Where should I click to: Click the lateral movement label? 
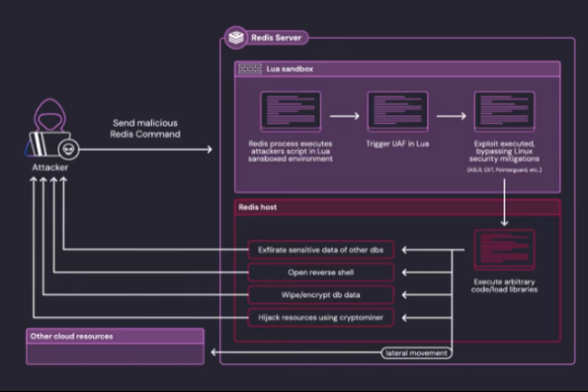415,352
